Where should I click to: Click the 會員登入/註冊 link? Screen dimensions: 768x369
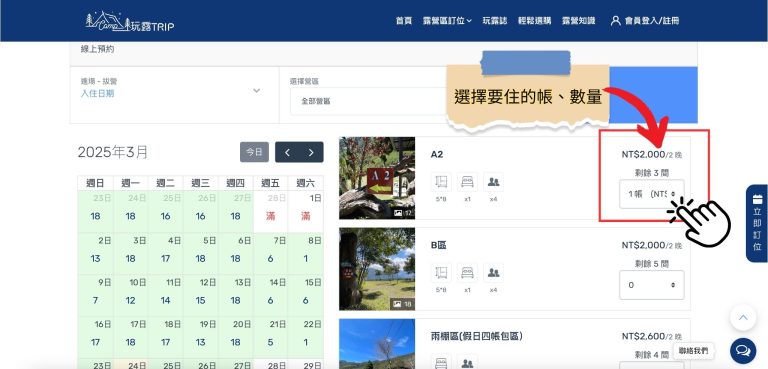click(x=652, y=21)
